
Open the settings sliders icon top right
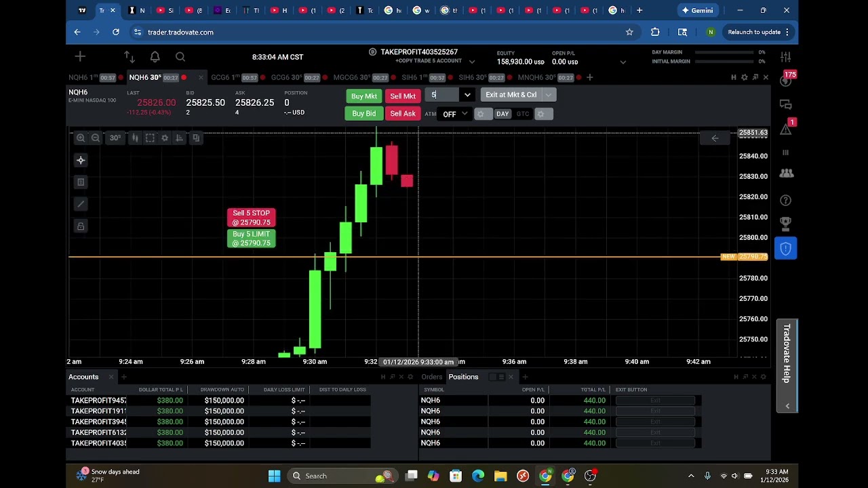(x=786, y=57)
